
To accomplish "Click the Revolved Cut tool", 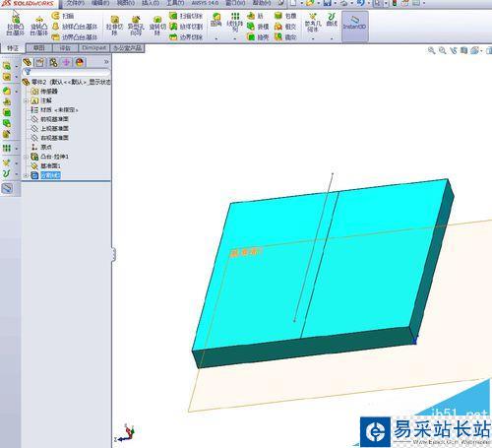I will [x=157, y=26].
